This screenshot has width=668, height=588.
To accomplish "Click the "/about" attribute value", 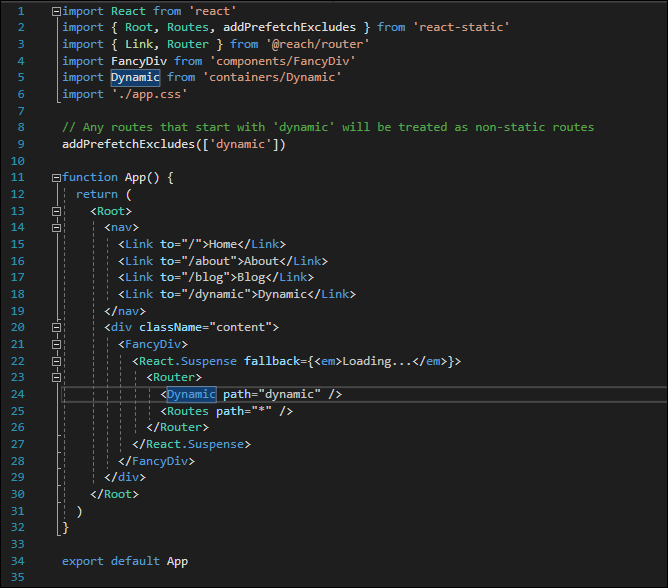I will click(209, 261).
